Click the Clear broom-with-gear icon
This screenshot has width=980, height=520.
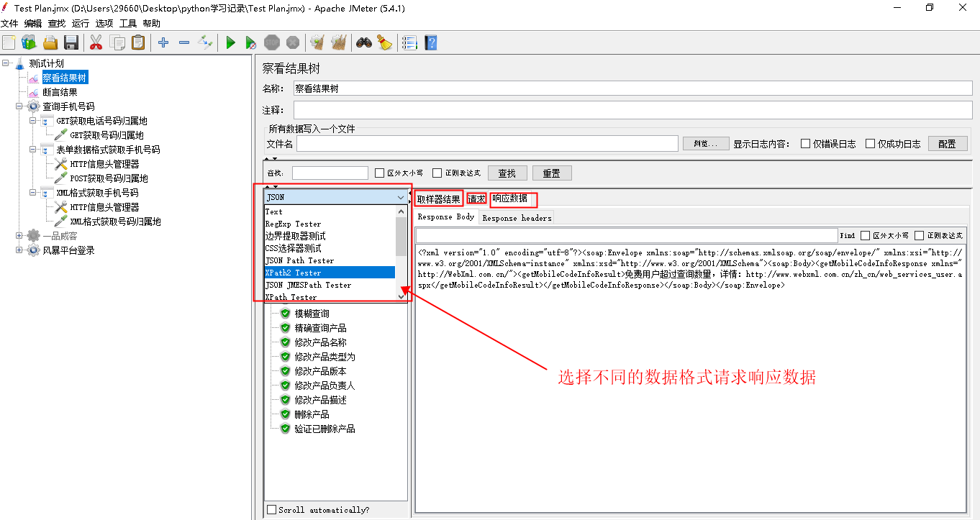[x=317, y=43]
